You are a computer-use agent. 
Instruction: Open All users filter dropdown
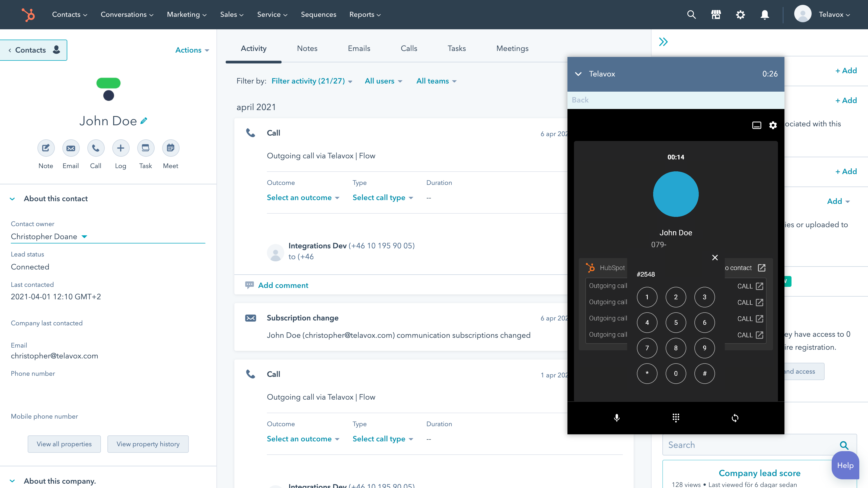(x=384, y=81)
